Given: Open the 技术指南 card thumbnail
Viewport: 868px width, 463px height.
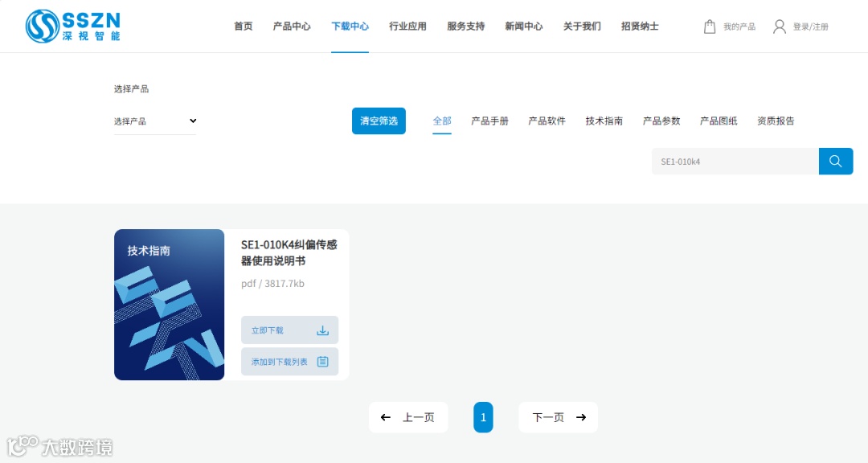Looking at the screenshot, I should tap(170, 305).
